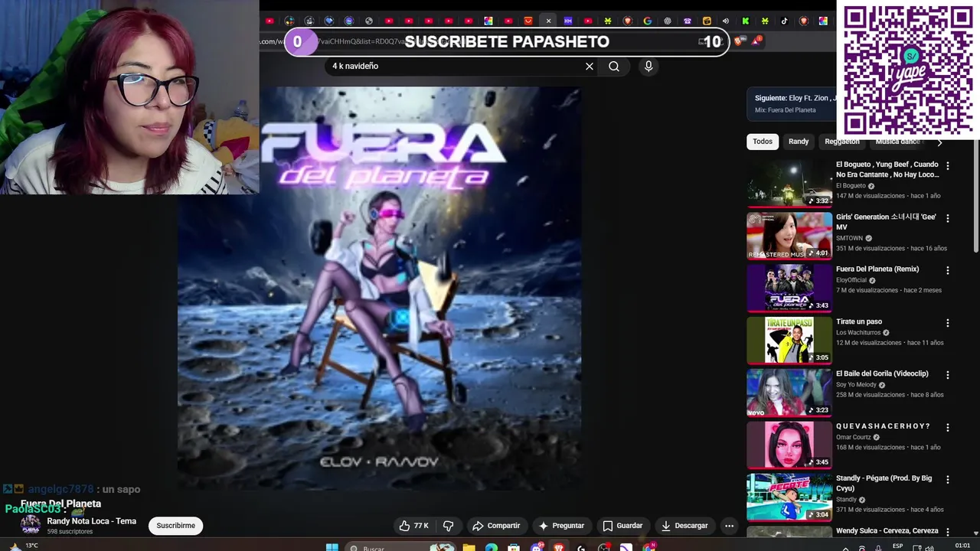The height and width of the screenshot is (551, 980).
Task: Click the Preguntar sparkle button
Action: (561, 526)
